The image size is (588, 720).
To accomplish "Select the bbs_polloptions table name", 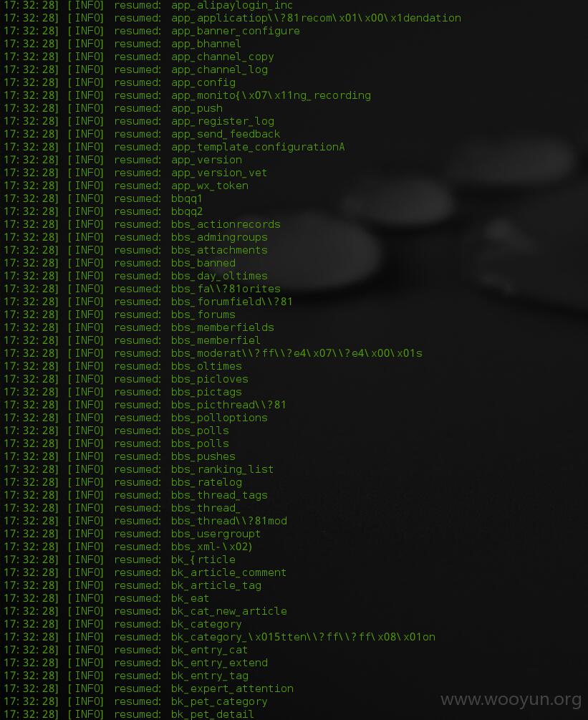I will [219, 418].
